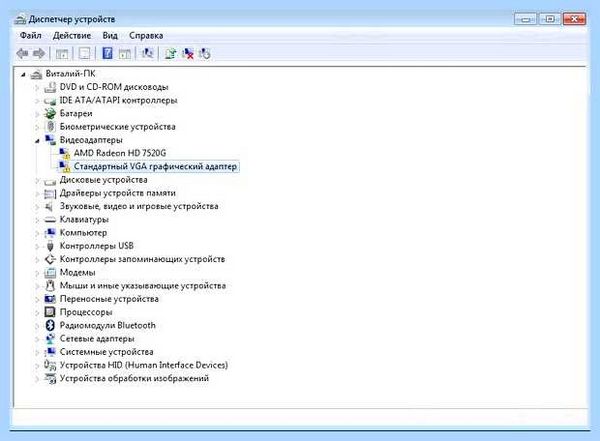
Task: Click the Device Manager title bar icon
Action: 20,19
